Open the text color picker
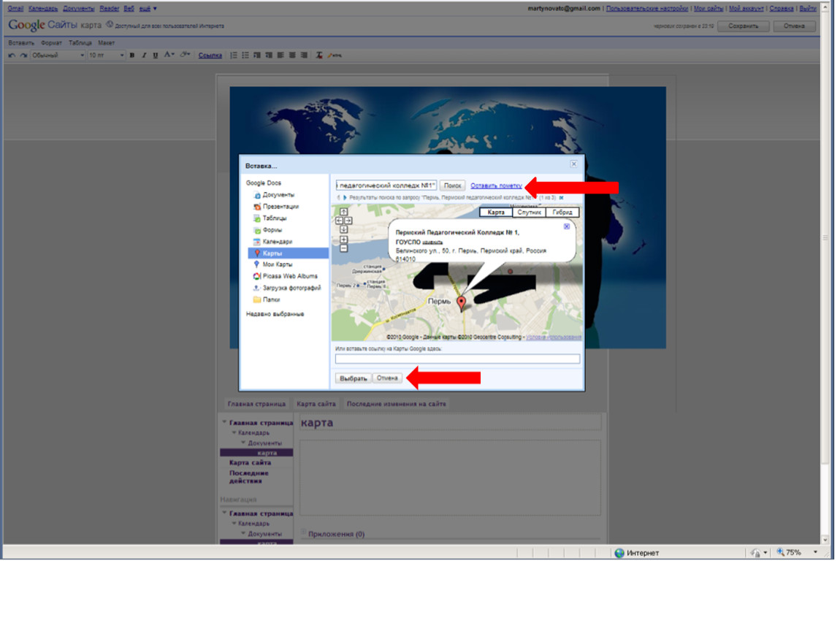Image resolution: width=840 pixels, height=631 pixels. pyautogui.click(x=169, y=55)
